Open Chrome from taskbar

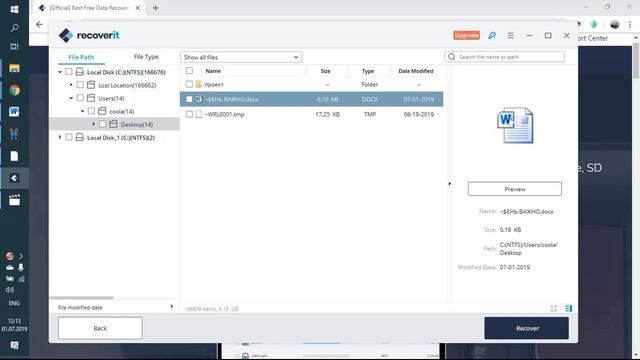14,90
